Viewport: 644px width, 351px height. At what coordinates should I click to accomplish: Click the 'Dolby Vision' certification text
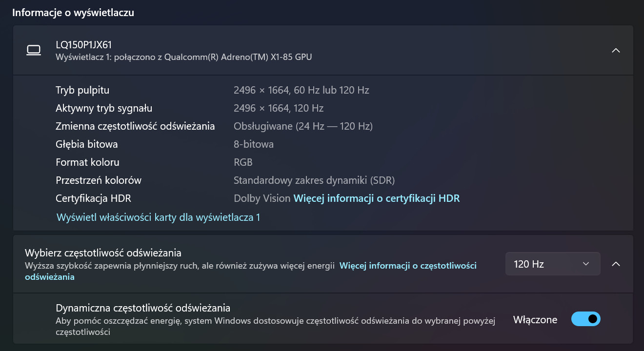pyautogui.click(x=262, y=198)
